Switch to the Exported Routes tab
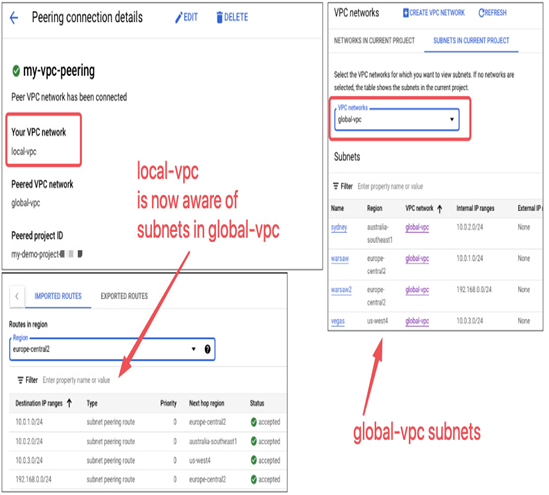 (x=124, y=297)
